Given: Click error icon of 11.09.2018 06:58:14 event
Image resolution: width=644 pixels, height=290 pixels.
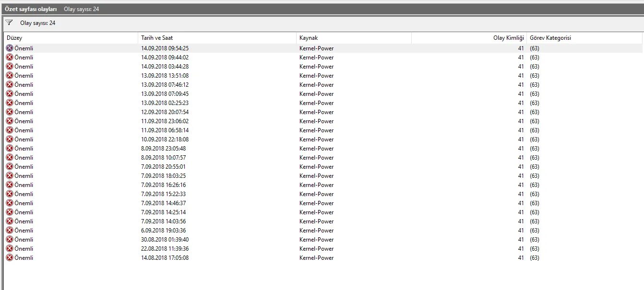Looking at the screenshot, I should [10, 130].
